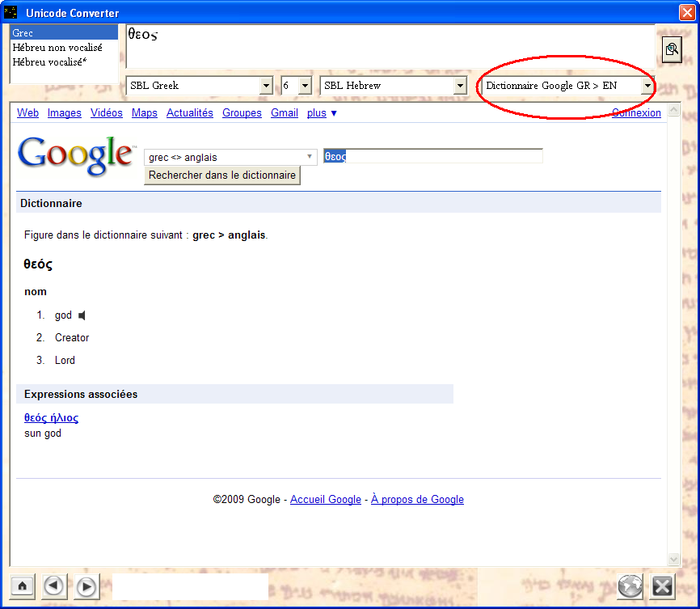Open the Web link in Google bar
The height and width of the screenshot is (609, 700).
27,113
